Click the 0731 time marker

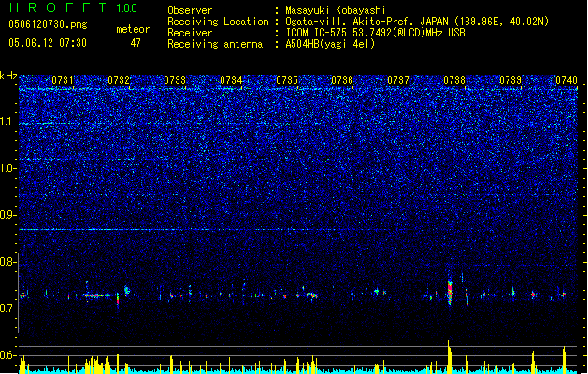[x=63, y=80]
